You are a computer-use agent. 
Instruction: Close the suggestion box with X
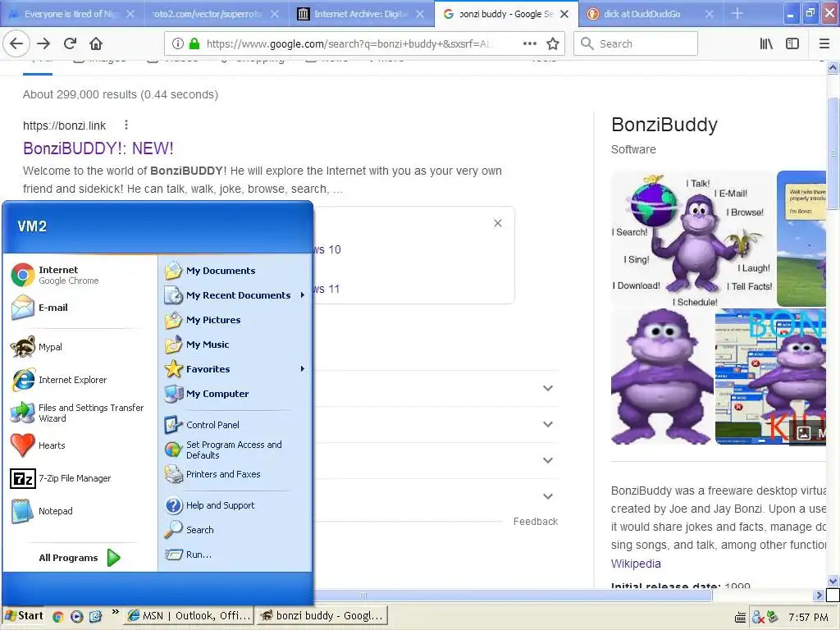[x=498, y=223]
